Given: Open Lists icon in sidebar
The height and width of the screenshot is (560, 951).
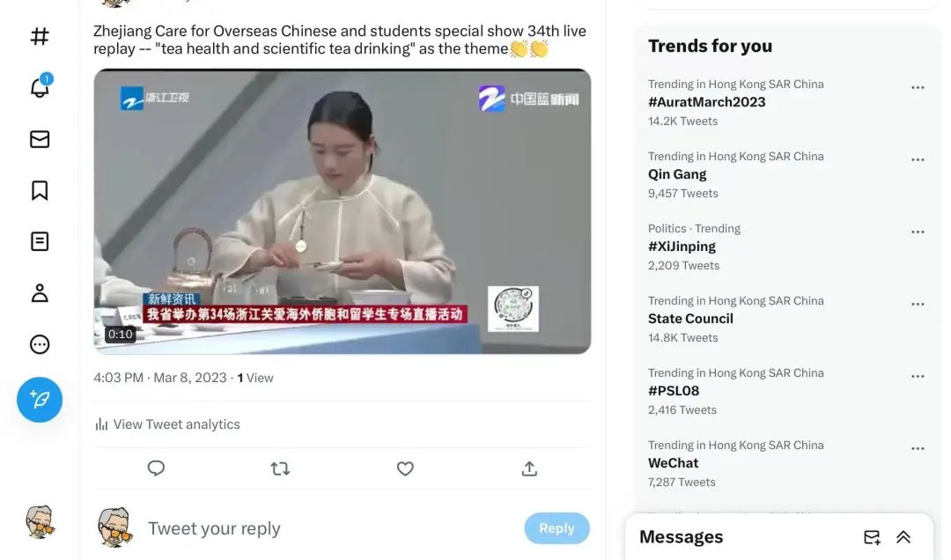Looking at the screenshot, I should pos(40,241).
